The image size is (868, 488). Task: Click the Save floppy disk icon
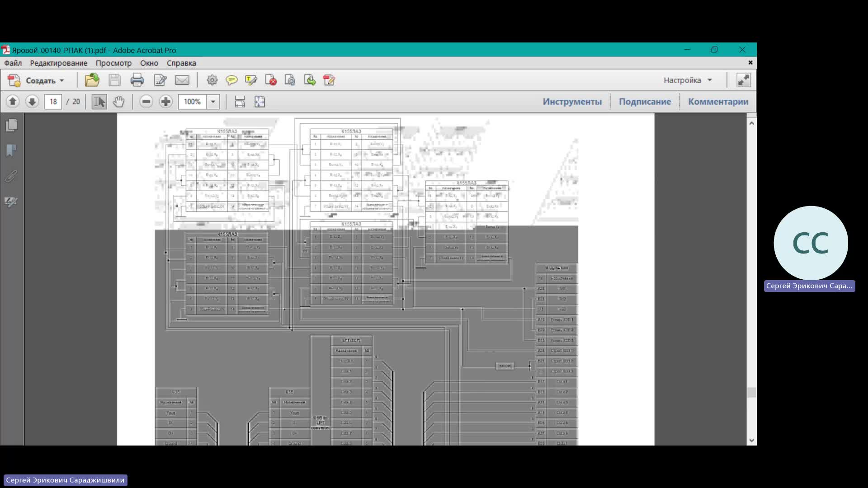(114, 80)
